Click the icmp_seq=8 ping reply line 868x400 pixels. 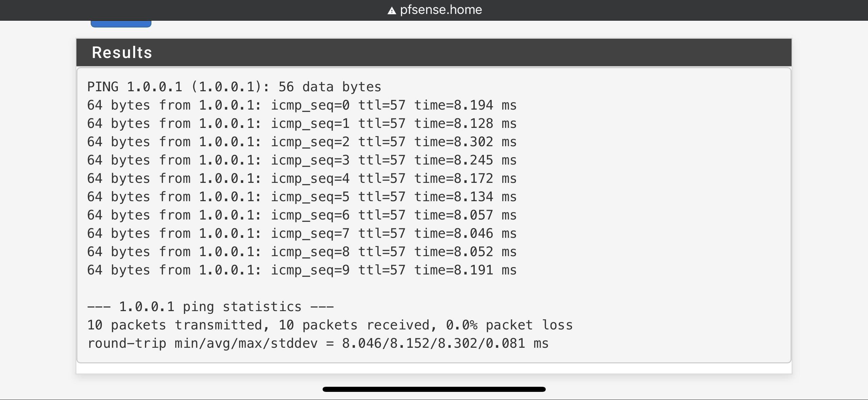302,252
